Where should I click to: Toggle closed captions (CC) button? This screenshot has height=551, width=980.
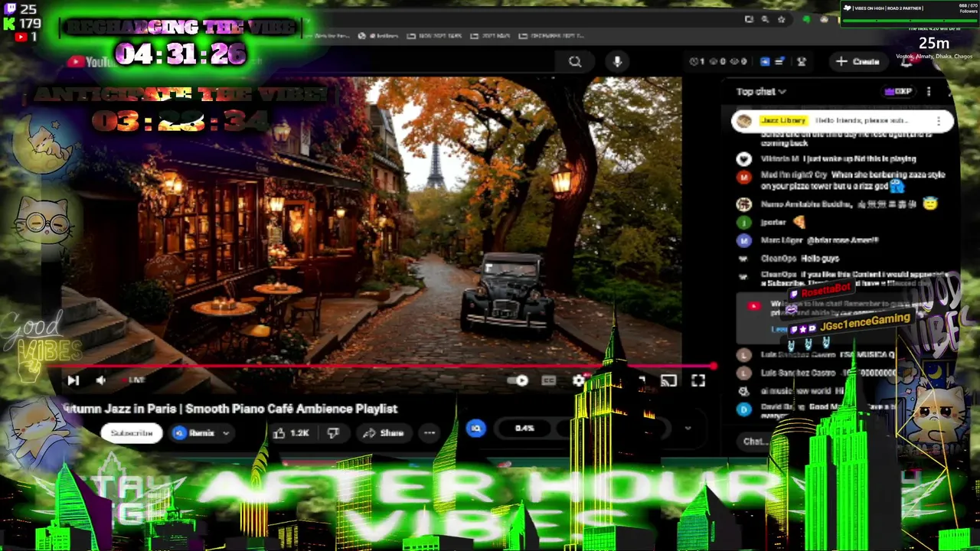(549, 380)
